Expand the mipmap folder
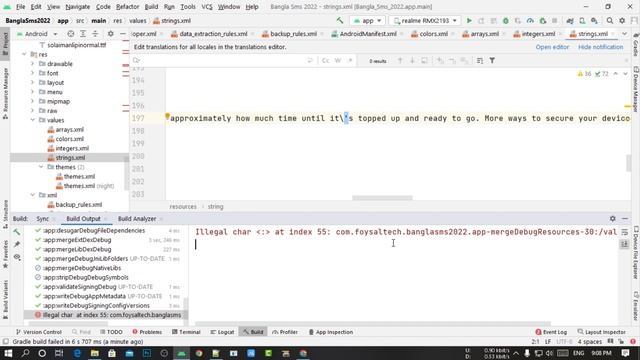The image size is (640, 360). (x=32, y=101)
